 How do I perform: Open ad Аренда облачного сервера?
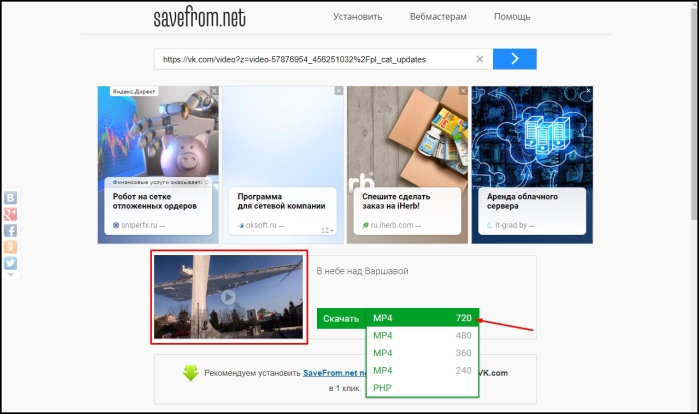522,201
